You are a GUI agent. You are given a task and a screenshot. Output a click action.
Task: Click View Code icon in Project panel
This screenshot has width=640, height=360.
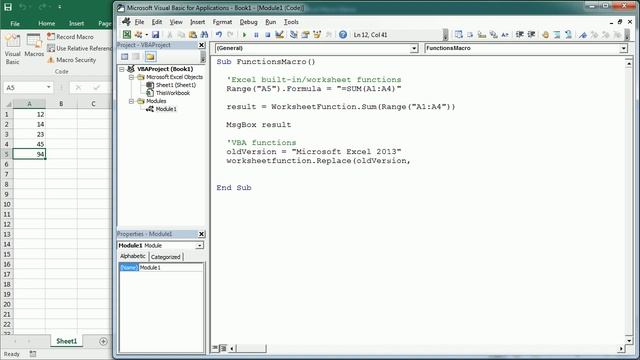pyautogui.click(x=124, y=57)
